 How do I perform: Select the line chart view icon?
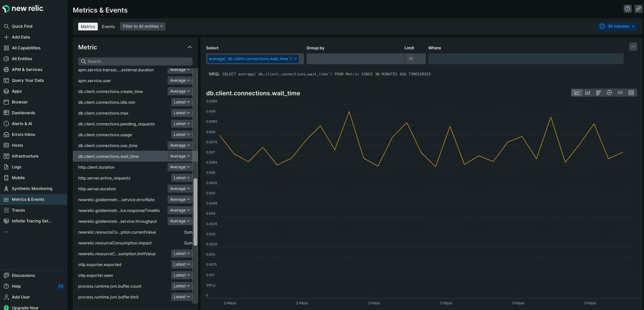(x=577, y=93)
